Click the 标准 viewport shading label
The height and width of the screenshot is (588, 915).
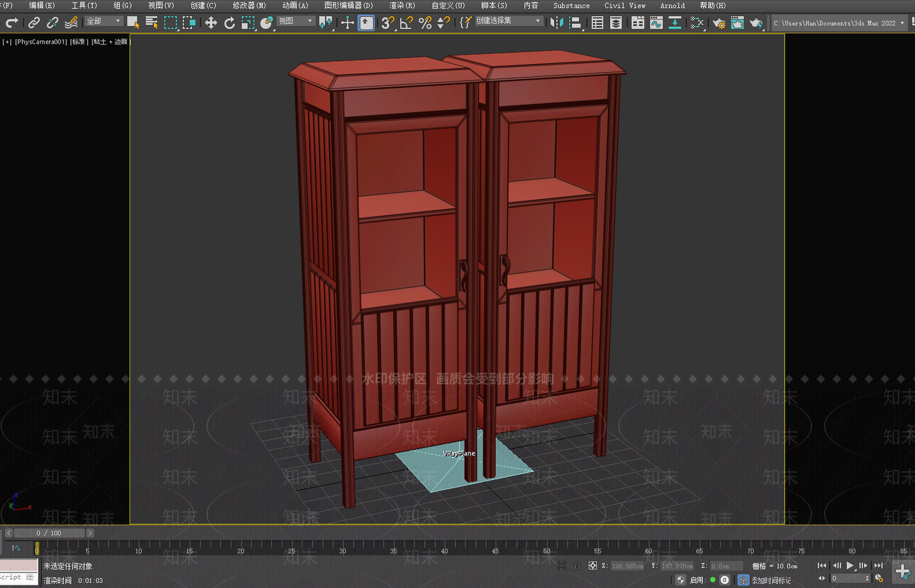[x=79, y=42]
